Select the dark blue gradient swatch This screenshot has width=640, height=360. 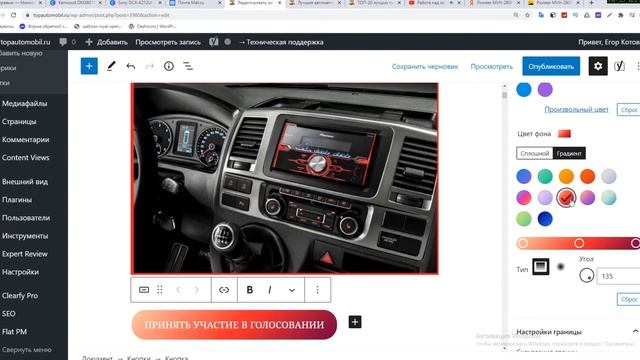click(545, 219)
